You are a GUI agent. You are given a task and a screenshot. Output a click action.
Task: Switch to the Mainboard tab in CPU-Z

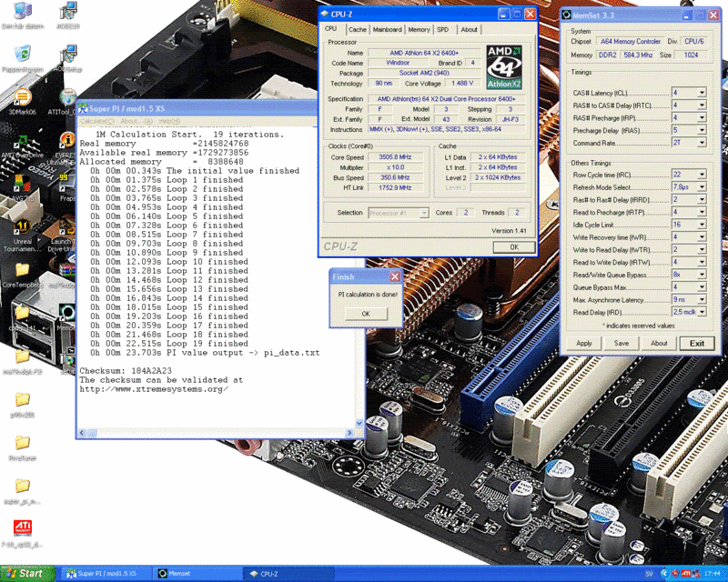tap(388, 29)
